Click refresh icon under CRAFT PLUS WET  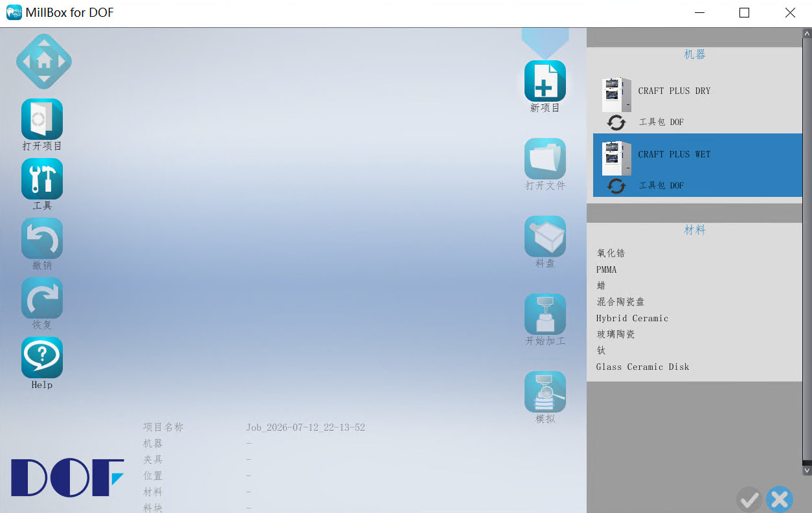click(x=616, y=186)
